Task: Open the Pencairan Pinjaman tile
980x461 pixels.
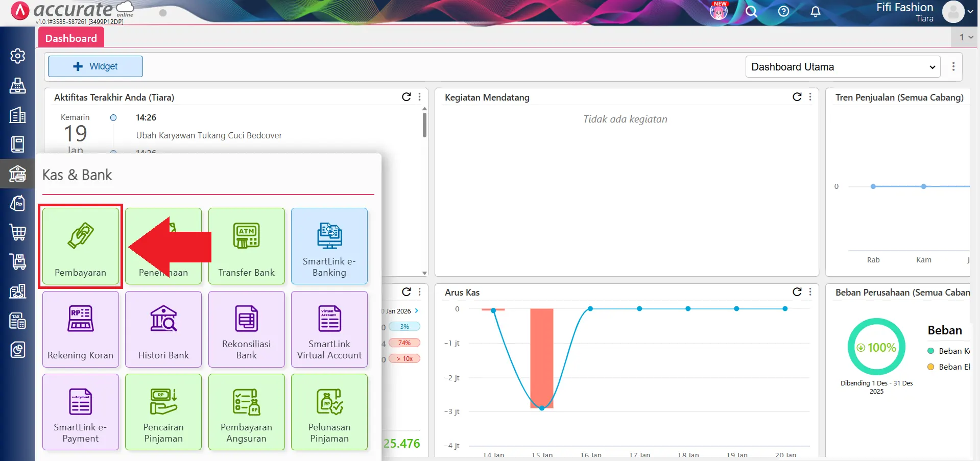Action: point(163,411)
